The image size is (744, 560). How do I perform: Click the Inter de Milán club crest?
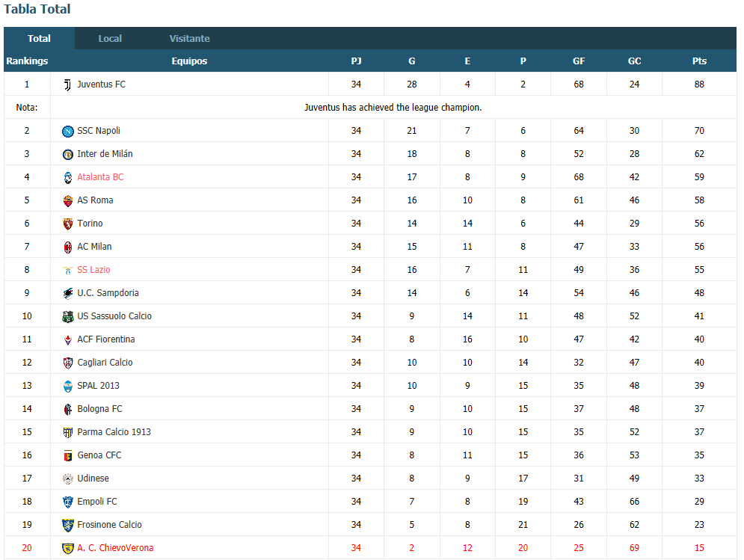coord(68,154)
